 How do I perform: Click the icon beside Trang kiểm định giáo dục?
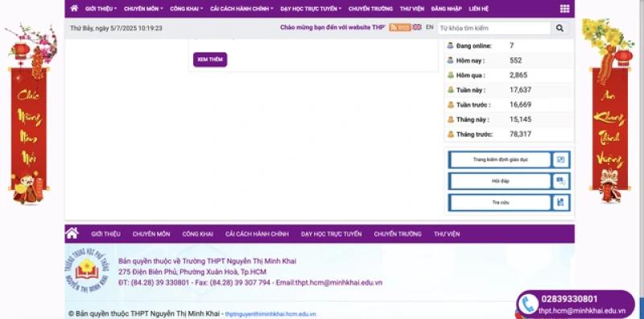560,159
